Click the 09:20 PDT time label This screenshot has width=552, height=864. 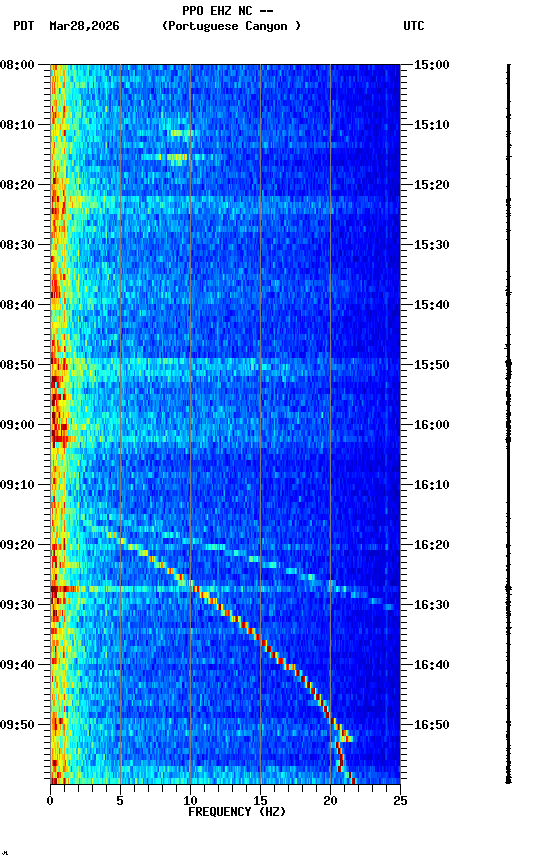17,545
